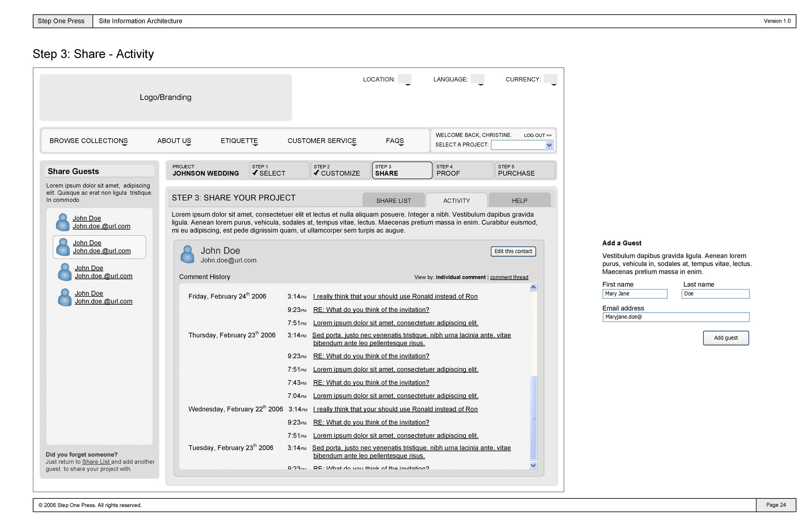Screen dimensions: 812x525
Task: Open the Language dropdown
Action: 478,79
